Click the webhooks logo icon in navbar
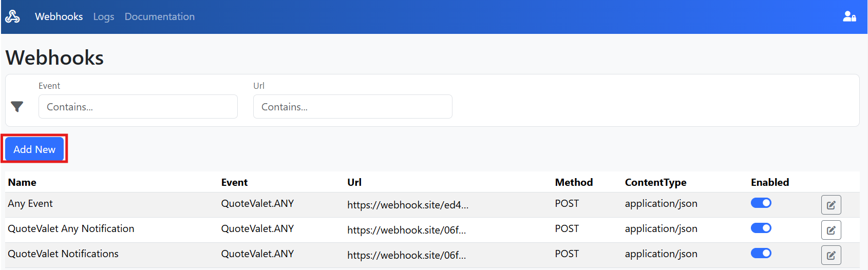 click(x=12, y=16)
